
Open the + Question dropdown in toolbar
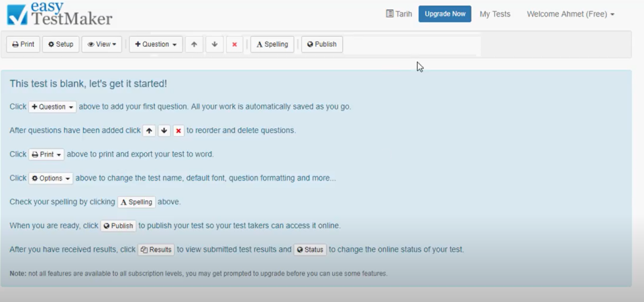tap(156, 44)
